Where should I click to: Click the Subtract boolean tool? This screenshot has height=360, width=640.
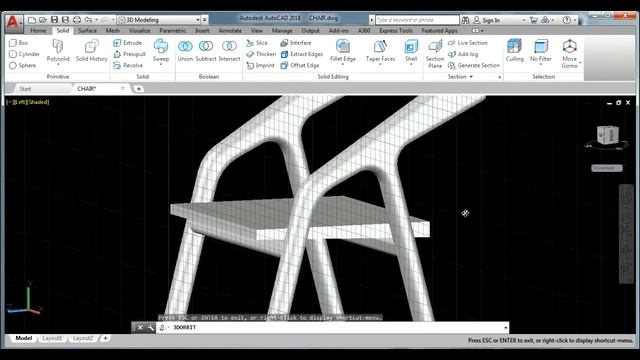[x=206, y=51]
